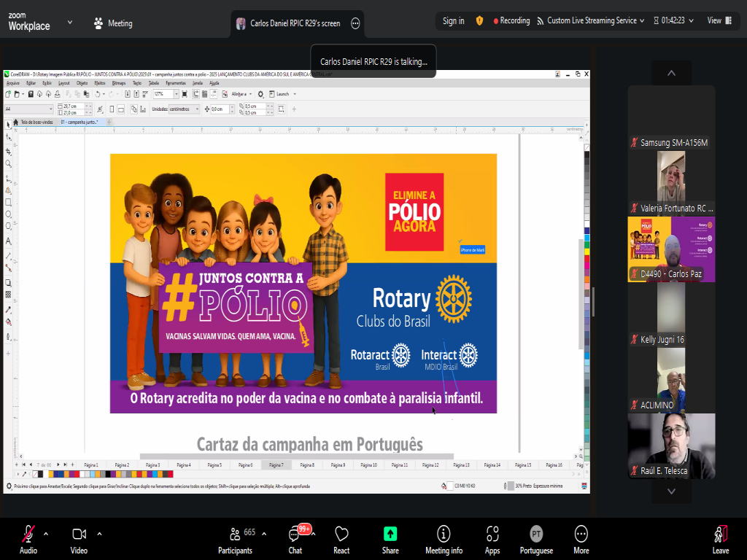The image size is (747, 560).
Task: Select Raul E. Telesca video thumbnail
Action: [x=671, y=446]
